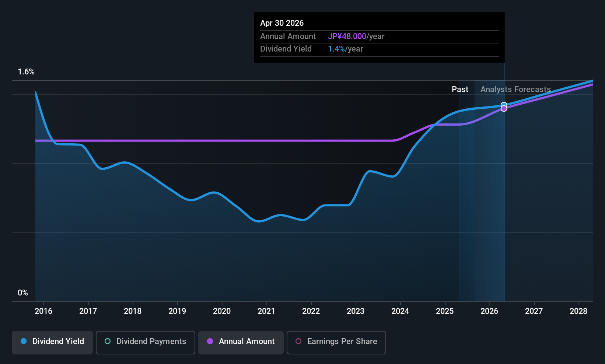This screenshot has width=605, height=364.
Task: Click the 1.6% y-axis label
Action: 26,72
